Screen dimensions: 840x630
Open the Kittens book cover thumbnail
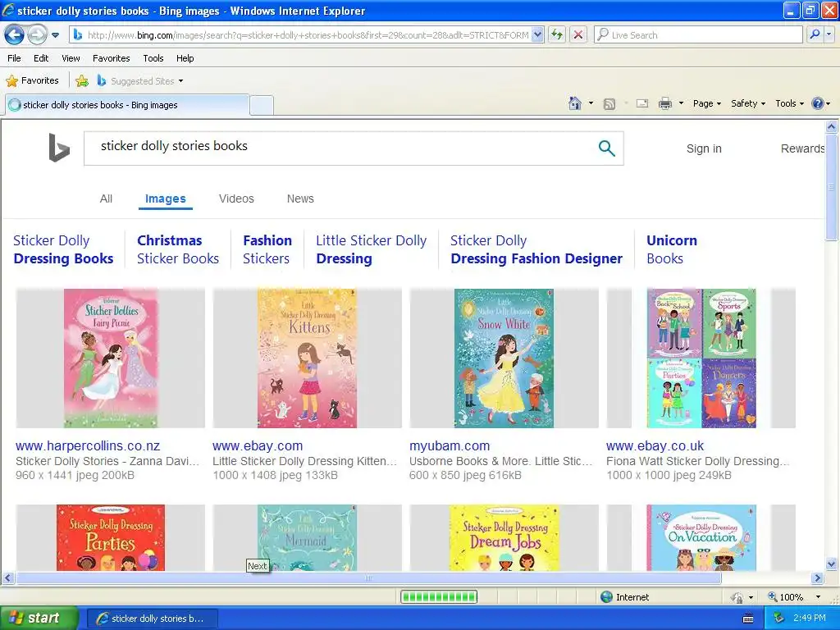(307, 358)
